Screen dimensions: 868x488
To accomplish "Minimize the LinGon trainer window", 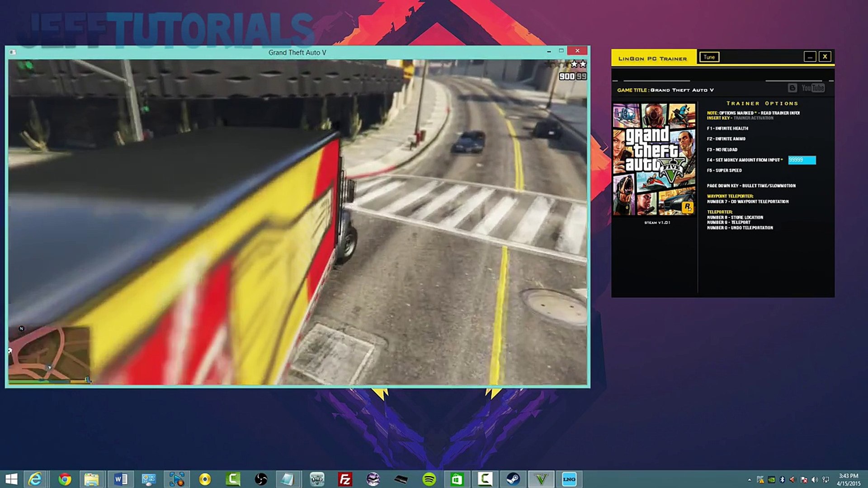I will (x=810, y=56).
